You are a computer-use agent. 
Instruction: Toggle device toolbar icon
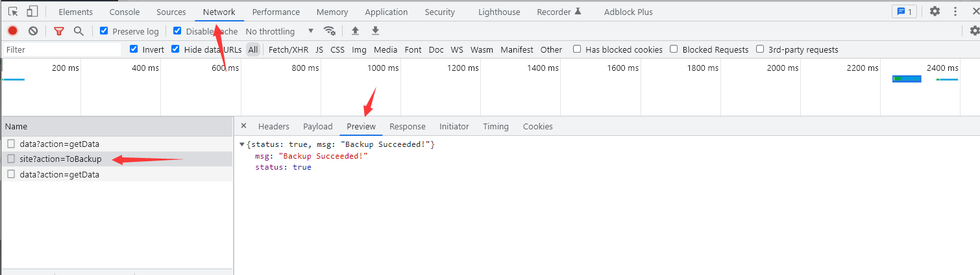32,12
